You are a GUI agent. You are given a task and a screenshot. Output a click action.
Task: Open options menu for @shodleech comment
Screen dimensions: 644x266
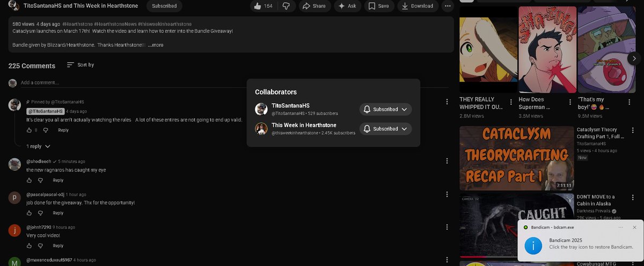tap(447, 161)
